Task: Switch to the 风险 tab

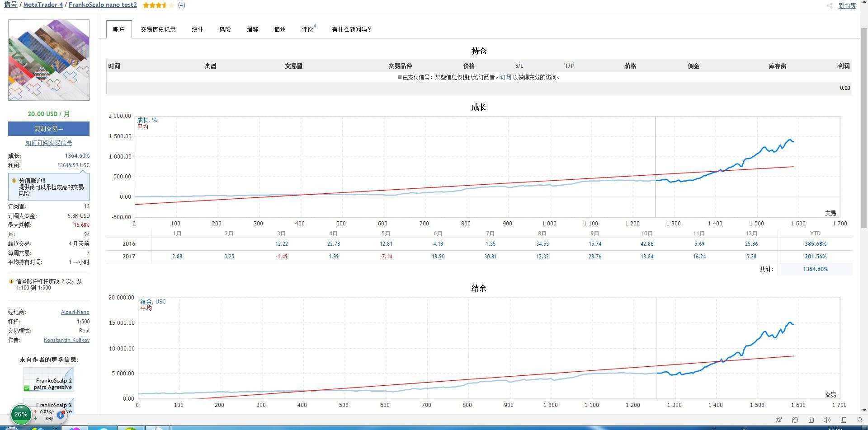Action: 225,29
